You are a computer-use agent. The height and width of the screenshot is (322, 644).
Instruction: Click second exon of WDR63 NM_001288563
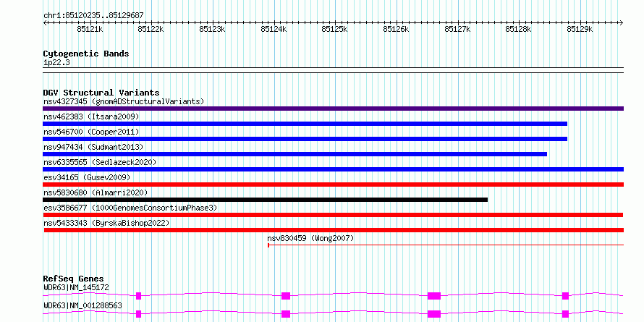pos(286,314)
